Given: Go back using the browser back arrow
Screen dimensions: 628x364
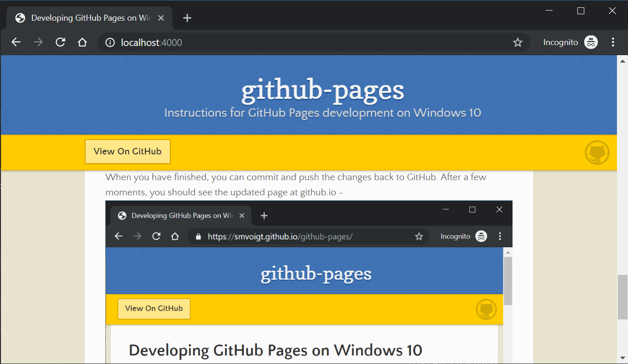Looking at the screenshot, I should coord(16,42).
